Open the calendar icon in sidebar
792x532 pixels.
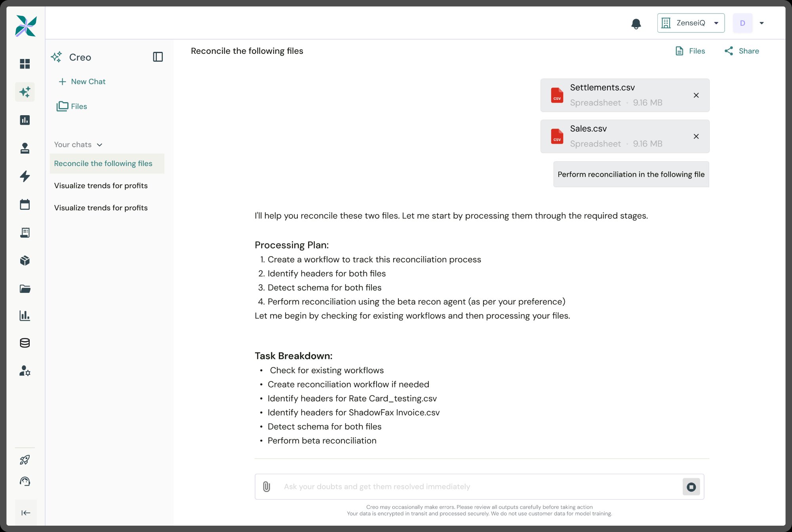(25, 204)
